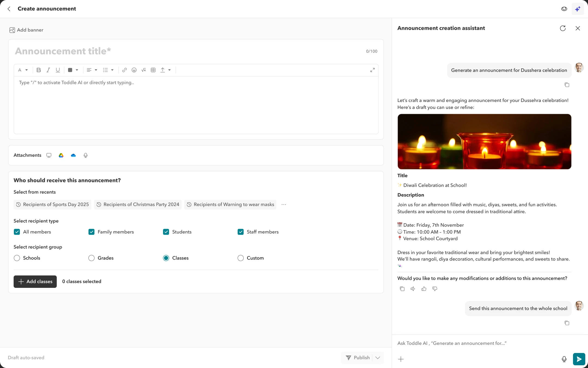Open the font size dropdown

tap(23, 70)
